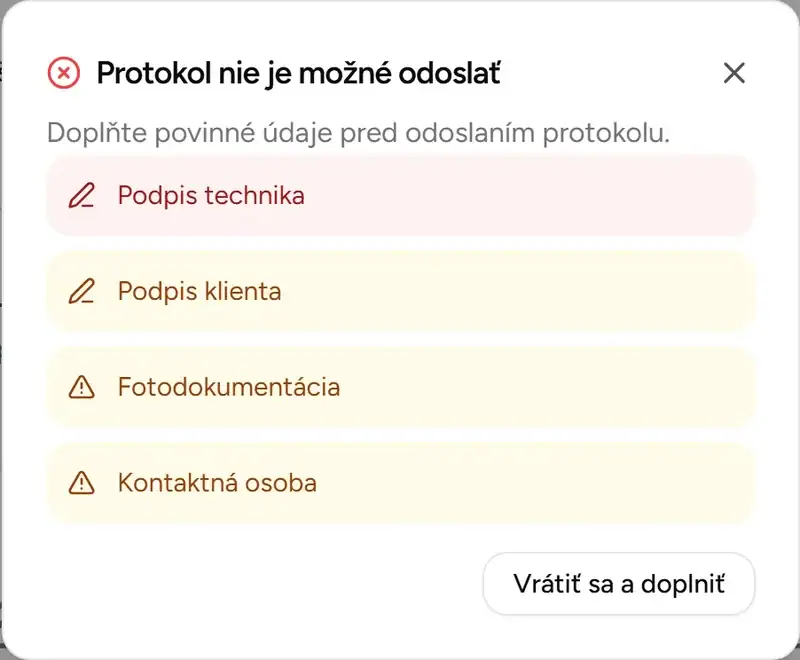Select the pen icon next to Podpis technika
The image size is (800, 660).
point(82,196)
